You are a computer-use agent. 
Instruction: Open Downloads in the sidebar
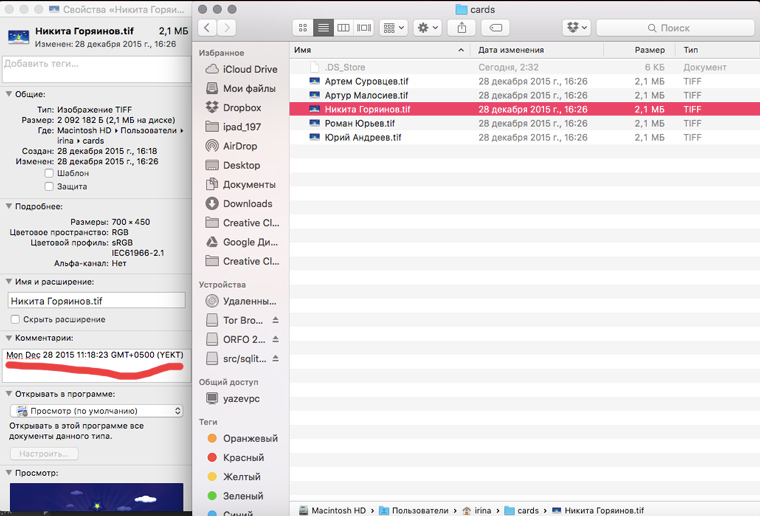pos(239,203)
